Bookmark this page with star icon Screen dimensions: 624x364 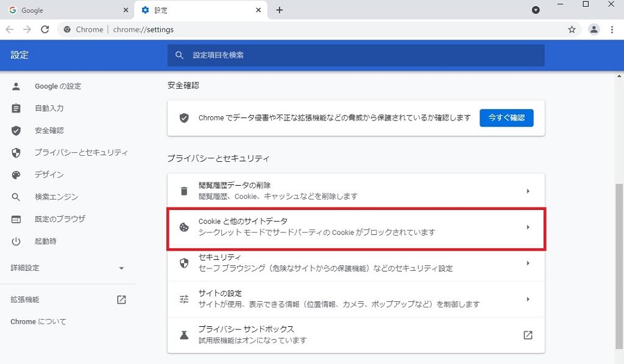(x=572, y=29)
